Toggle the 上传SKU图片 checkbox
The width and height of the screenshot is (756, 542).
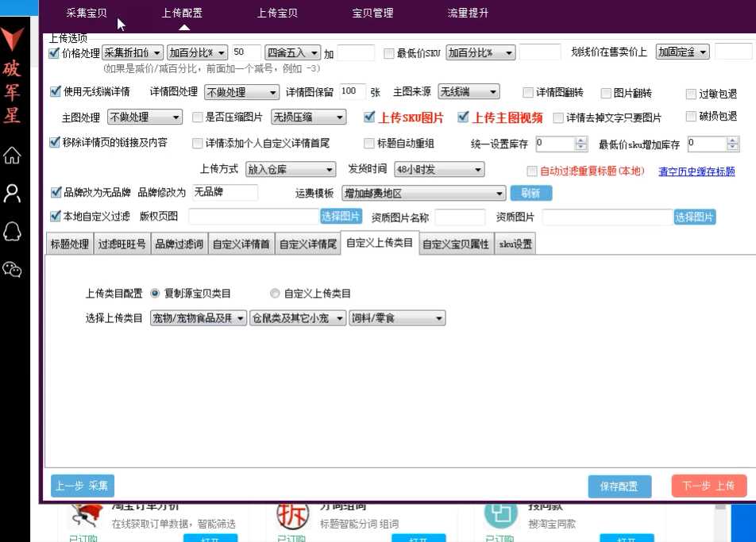pyautogui.click(x=369, y=117)
